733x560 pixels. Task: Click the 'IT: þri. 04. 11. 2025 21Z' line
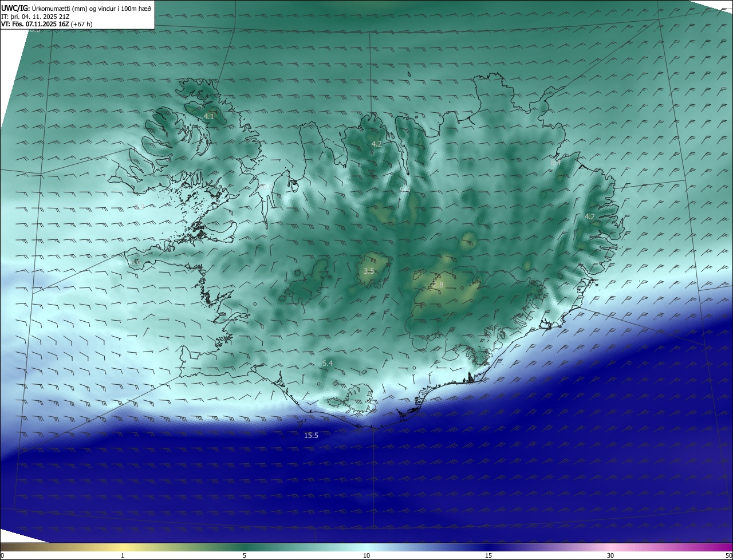coord(34,17)
